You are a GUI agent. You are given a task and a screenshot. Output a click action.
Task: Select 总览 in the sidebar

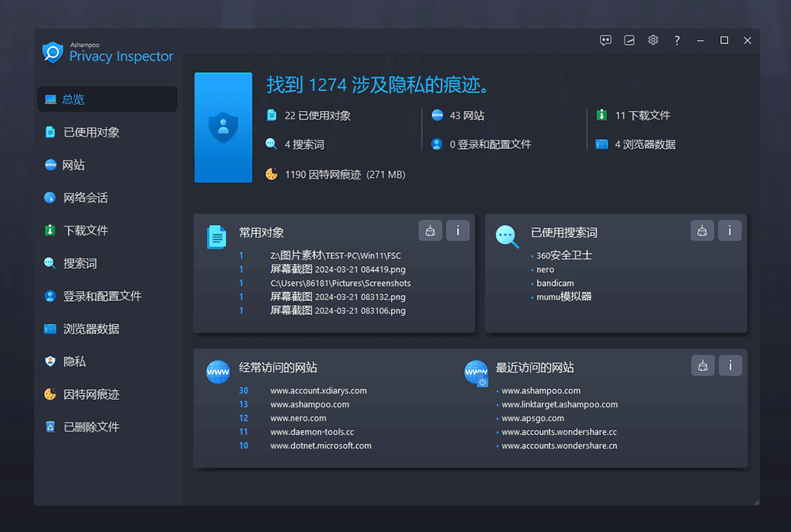[x=107, y=100]
